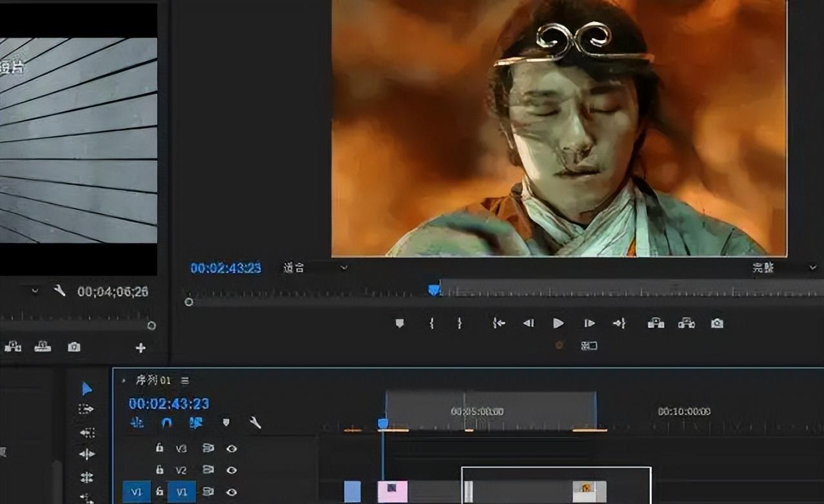Toggle lock on track V1
Screen dimensions: 824x504
pyautogui.click(x=159, y=492)
